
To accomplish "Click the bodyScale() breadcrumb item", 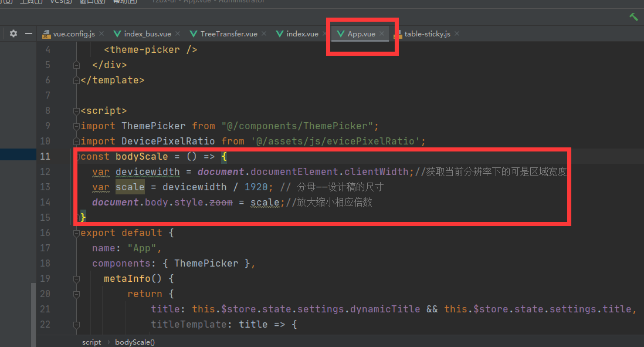I will pos(135,342).
